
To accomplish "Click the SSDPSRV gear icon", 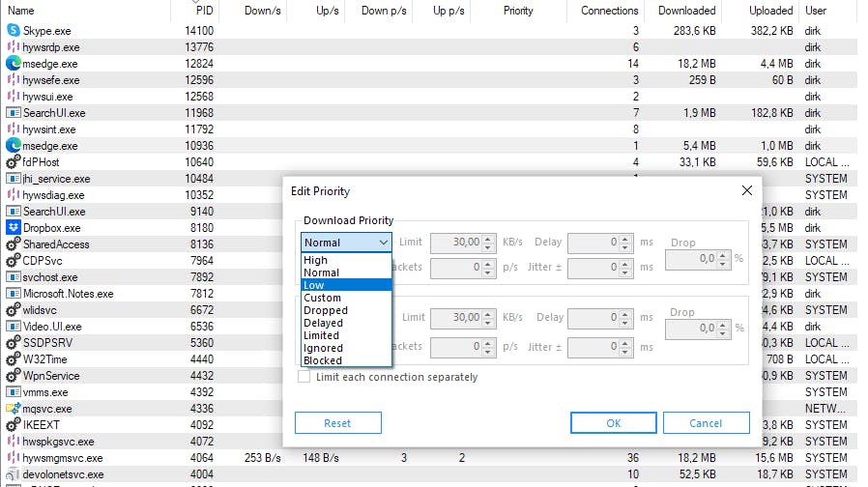I will [14, 343].
